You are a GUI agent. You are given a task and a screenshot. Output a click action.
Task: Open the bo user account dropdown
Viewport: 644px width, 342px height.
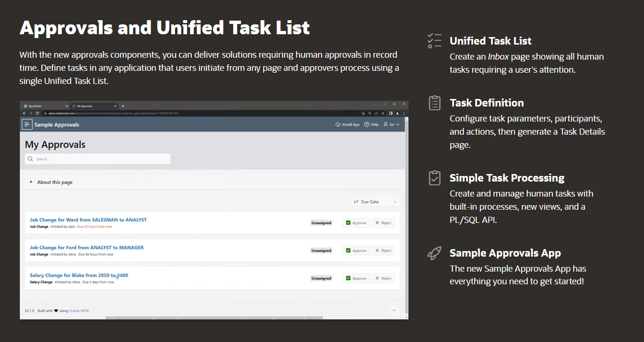tap(392, 124)
